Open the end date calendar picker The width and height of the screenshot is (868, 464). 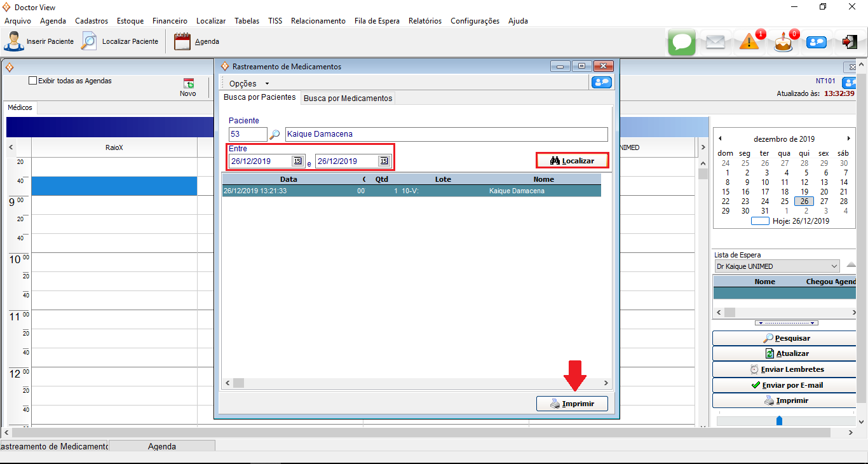pos(383,161)
